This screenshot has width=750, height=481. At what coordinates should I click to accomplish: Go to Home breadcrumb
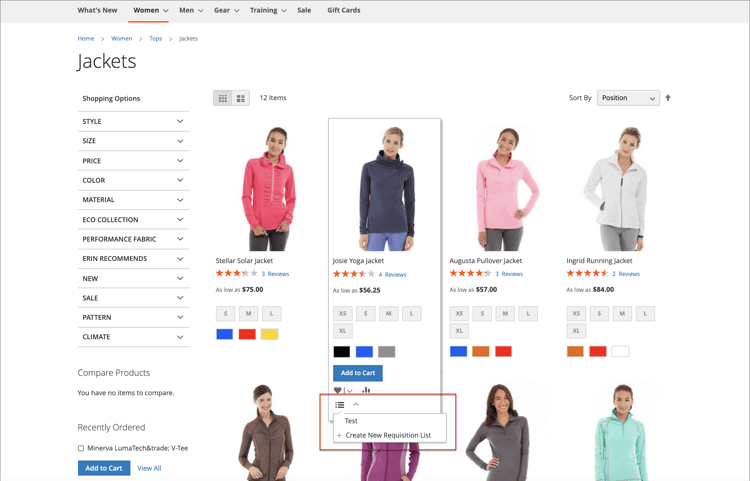[x=86, y=39]
